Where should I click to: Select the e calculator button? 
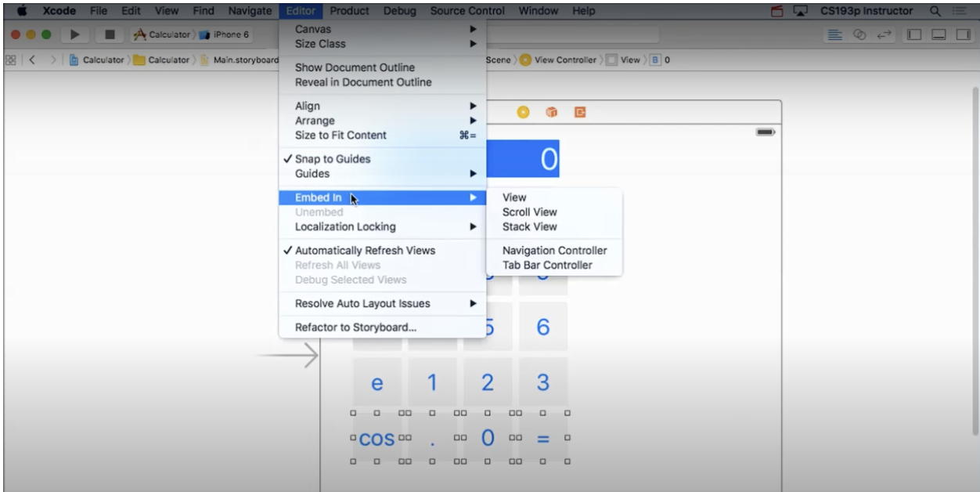(377, 382)
